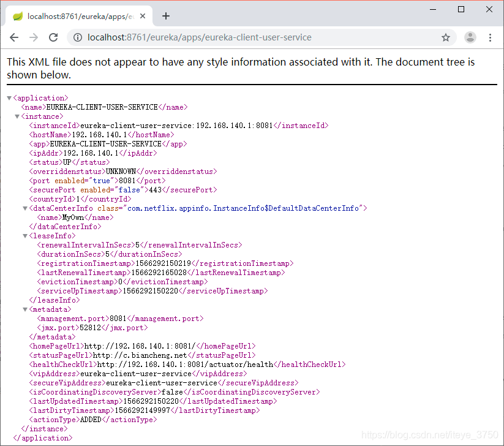The width and height of the screenshot is (504, 446).
Task: Collapse the application root XML node
Action: (9, 97)
